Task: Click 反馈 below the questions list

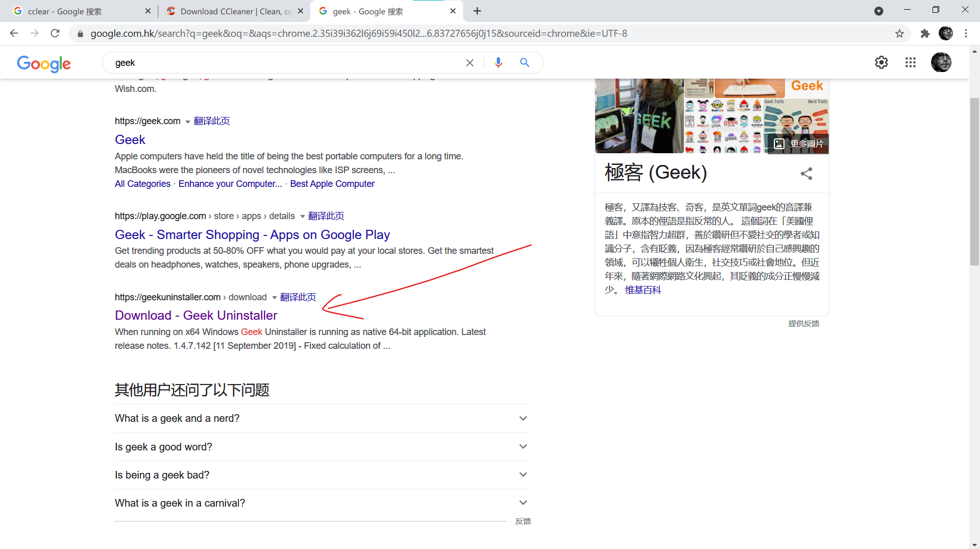Action: (x=523, y=521)
